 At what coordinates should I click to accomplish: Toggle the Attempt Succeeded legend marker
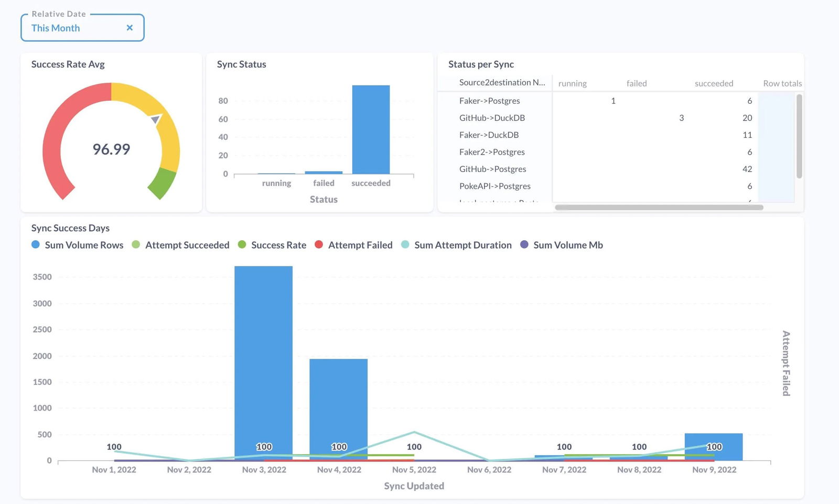point(136,245)
